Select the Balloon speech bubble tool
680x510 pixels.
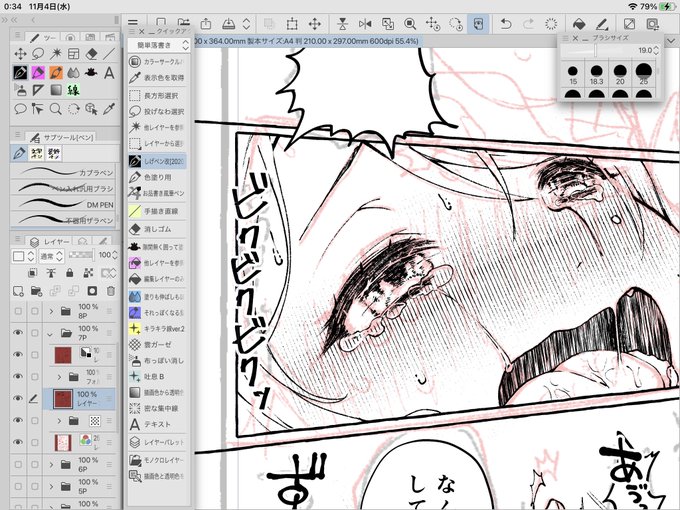tap(20, 108)
